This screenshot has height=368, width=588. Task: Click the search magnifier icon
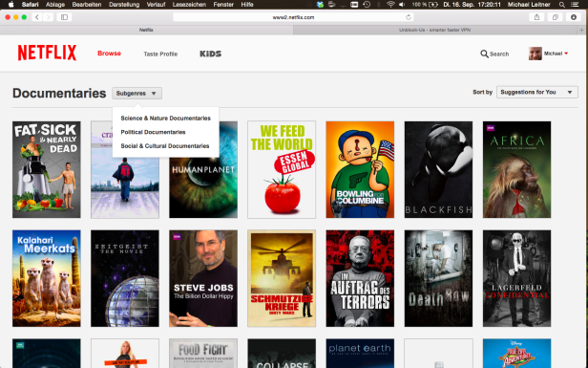pyautogui.click(x=484, y=54)
